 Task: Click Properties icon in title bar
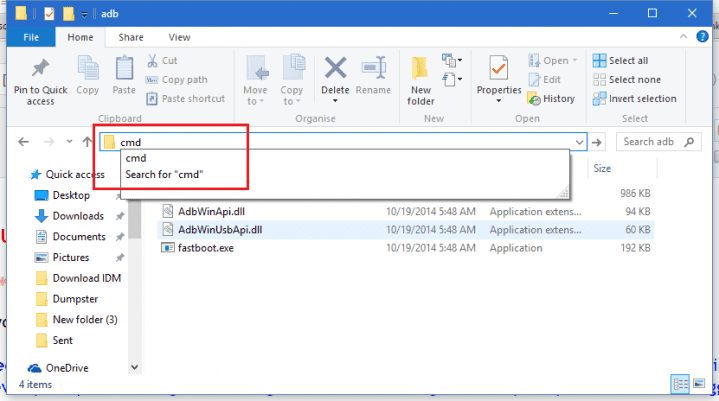click(49, 14)
